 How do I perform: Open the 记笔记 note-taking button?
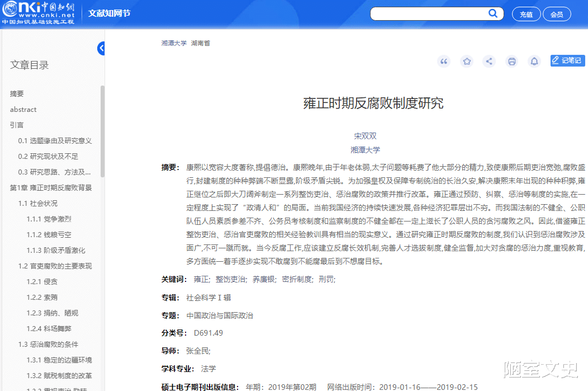pos(567,60)
